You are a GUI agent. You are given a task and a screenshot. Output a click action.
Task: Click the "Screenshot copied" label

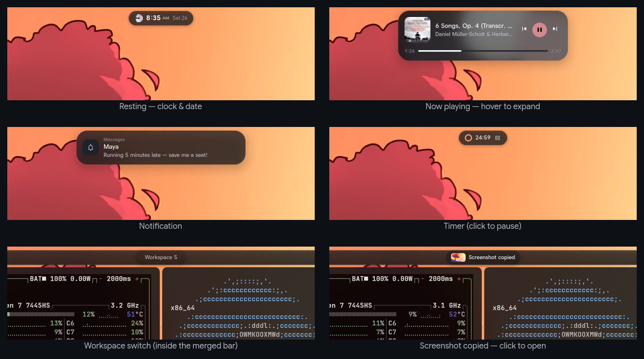(492, 258)
